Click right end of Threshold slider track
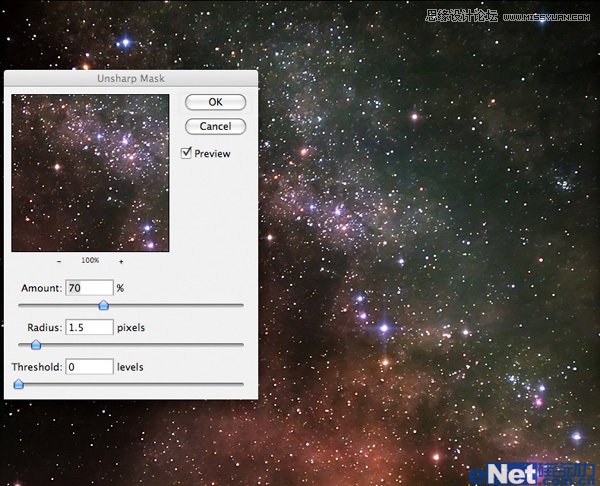Screen dimensions: 600x486 [241, 384]
